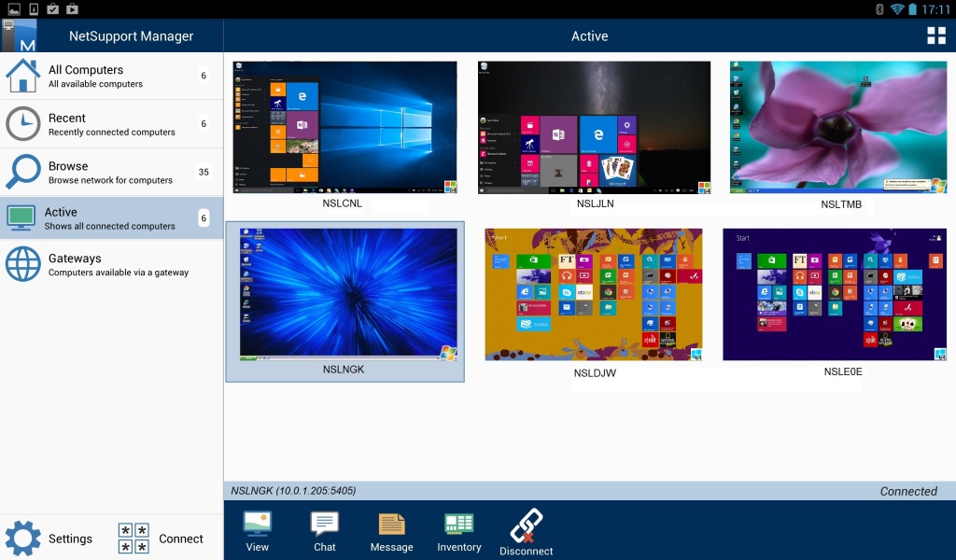Select the Recent clock icon
The image size is (956, 560).
click(22, 123)
